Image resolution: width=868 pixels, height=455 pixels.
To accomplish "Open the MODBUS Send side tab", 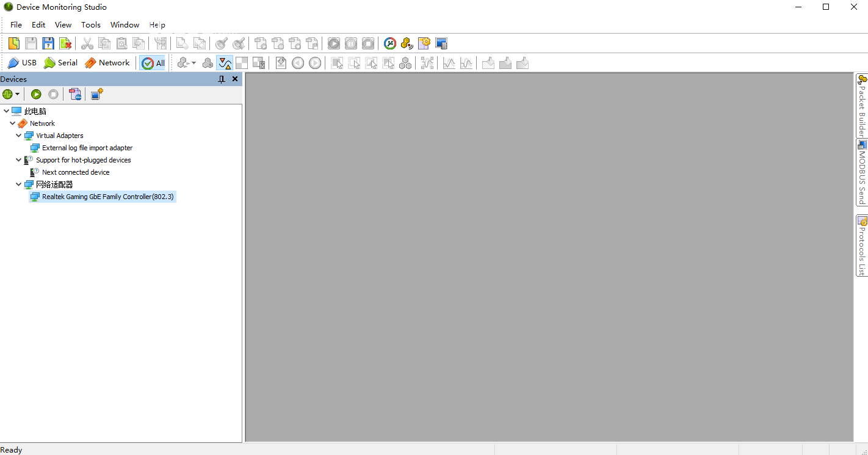I will [862, 173].
